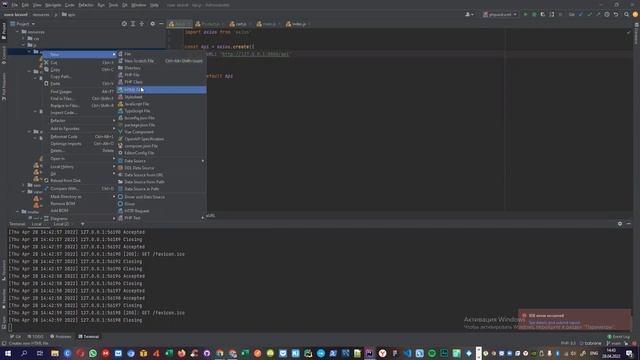Click the Debug bug icon in toolbar
The image size is (640, 360).
(534, 14)
